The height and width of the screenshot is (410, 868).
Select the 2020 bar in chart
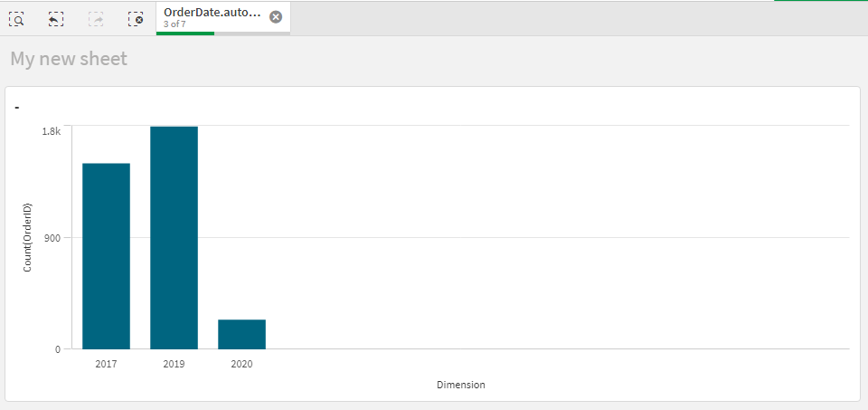[241, 334]
